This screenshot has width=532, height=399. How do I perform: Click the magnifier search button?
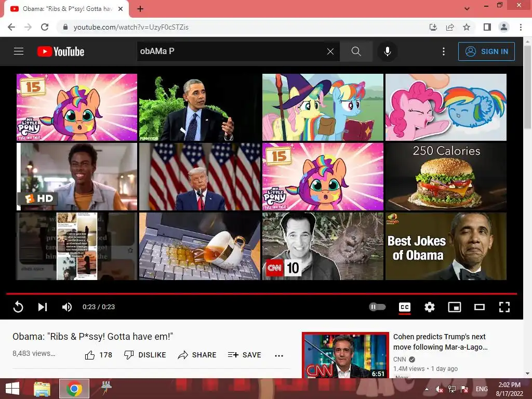pyautogui.click(x=356, y=51)
